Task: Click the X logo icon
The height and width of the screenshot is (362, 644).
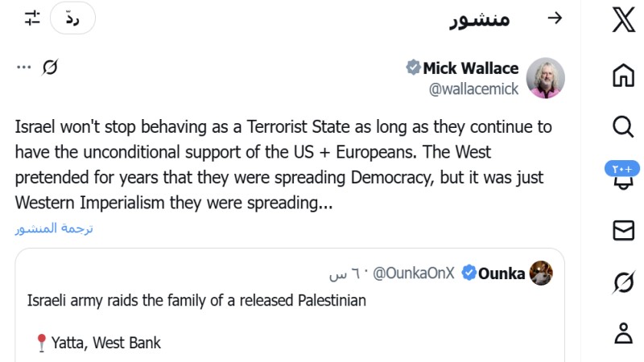Action: click(x=623, y=19)
